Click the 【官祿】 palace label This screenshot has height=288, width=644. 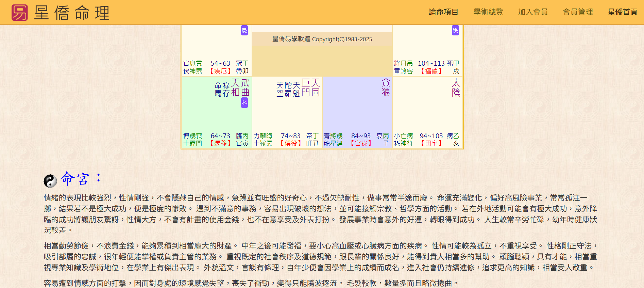[x=361, y=143]
